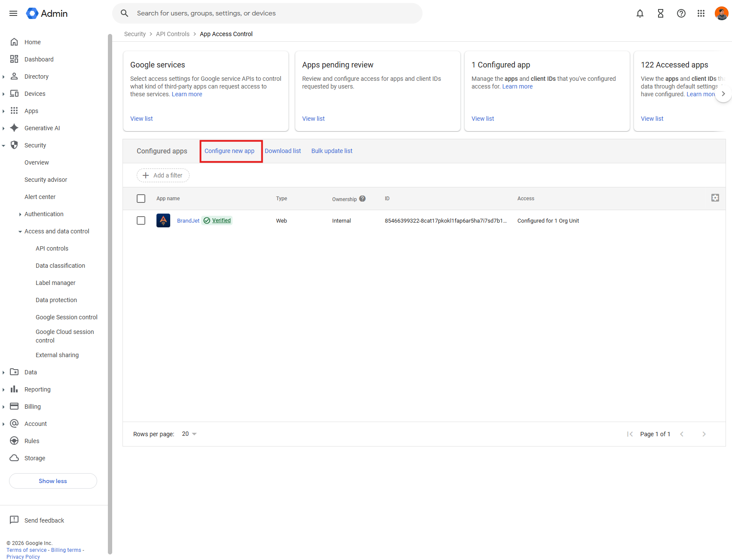Click the search magnifier icon
This screenshot has width=732, height=560.
click(125, 13)
